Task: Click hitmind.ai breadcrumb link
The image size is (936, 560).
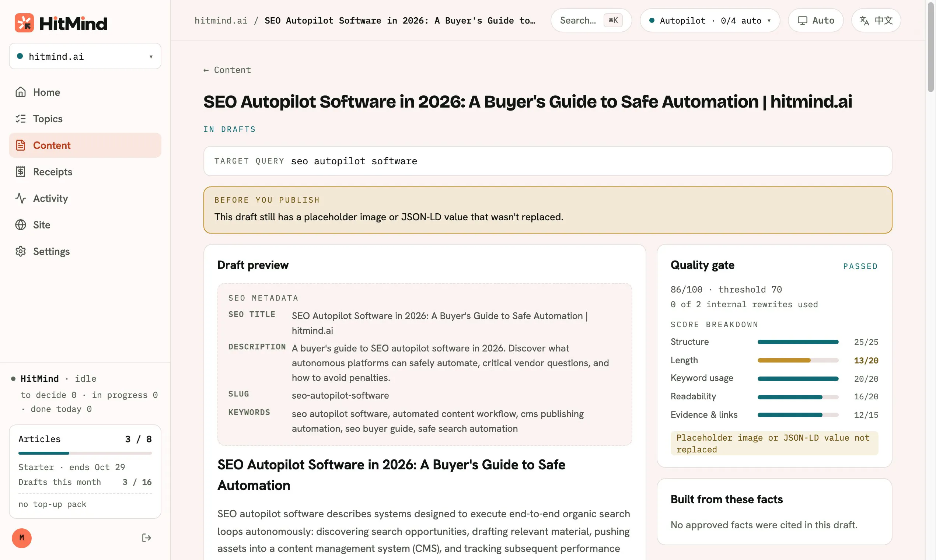Action: coord(221,20)
